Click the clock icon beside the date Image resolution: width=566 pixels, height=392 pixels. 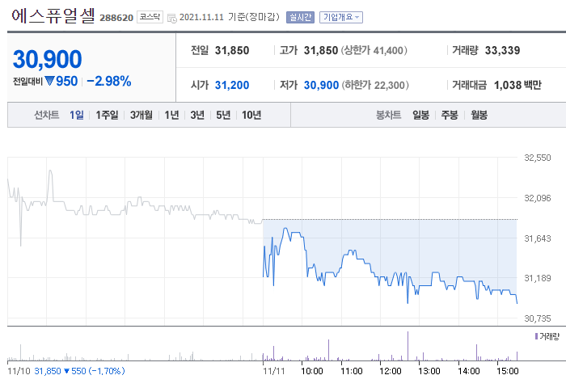pyautogui.click(x=172, y=18)
